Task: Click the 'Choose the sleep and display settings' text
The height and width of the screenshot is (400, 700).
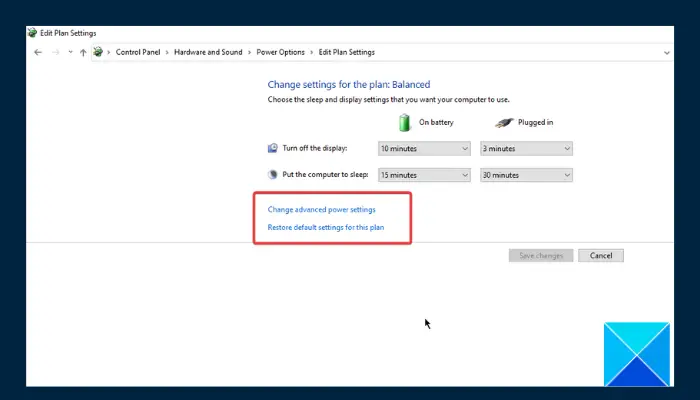Action: [x=388, y=100]
